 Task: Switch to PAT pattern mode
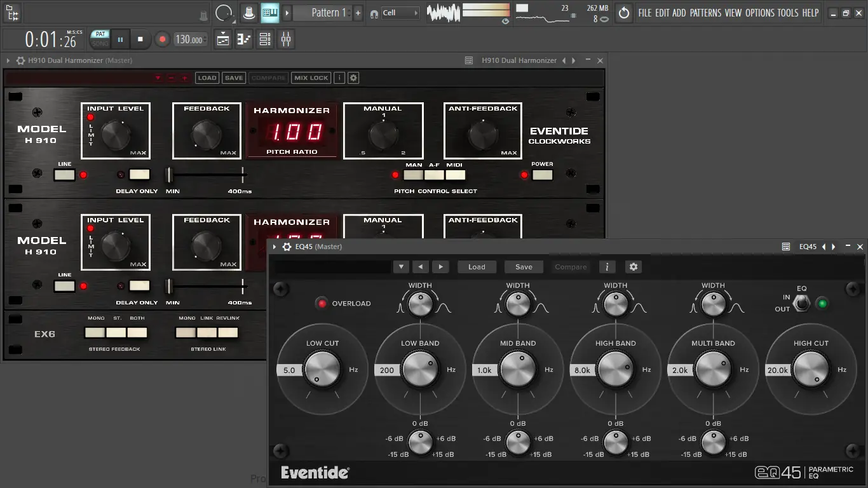pos(100,35)
